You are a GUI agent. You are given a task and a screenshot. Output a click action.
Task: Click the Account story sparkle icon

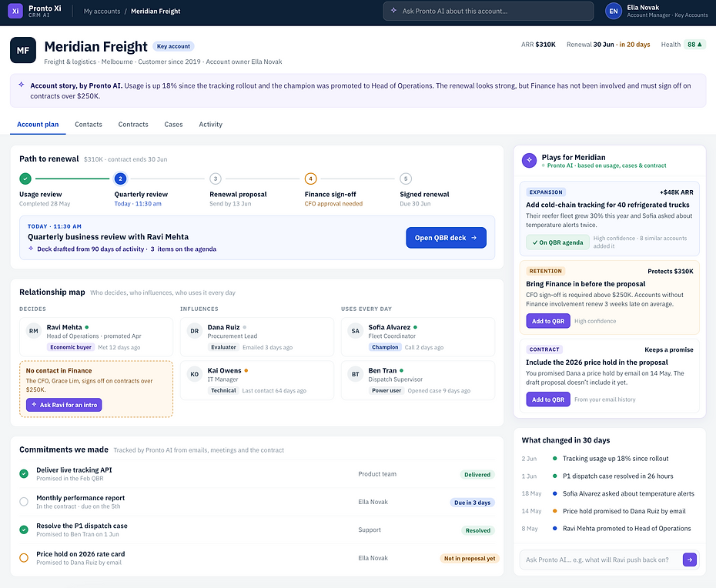click(x=21, y=85)
